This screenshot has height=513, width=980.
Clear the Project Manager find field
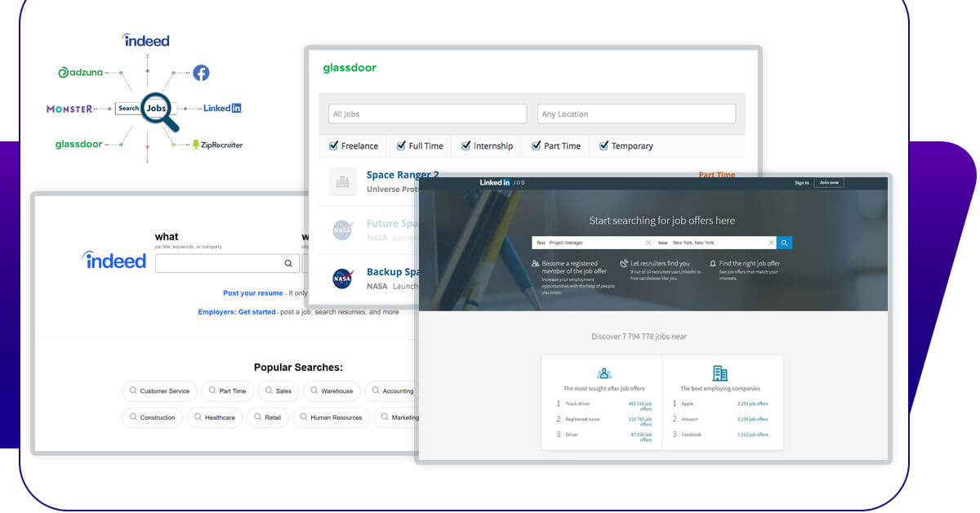tap(648, 243)
